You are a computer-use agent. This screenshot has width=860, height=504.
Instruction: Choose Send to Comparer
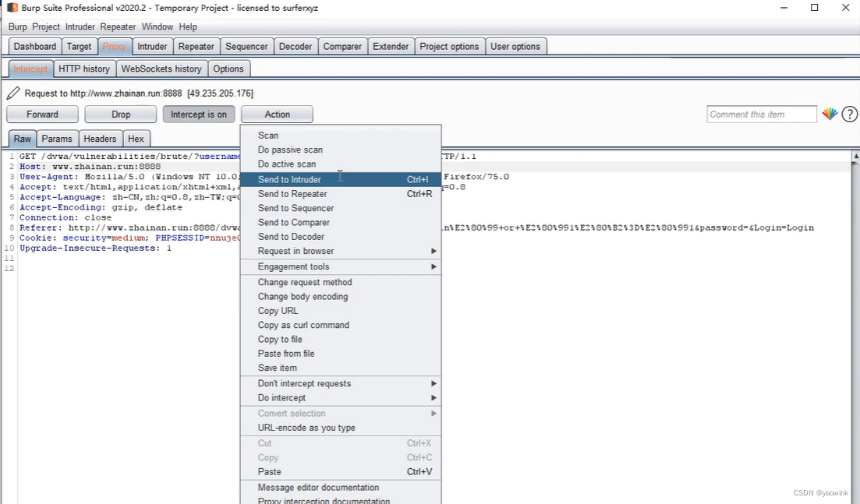pyautogui.click(x=341, y=223)
